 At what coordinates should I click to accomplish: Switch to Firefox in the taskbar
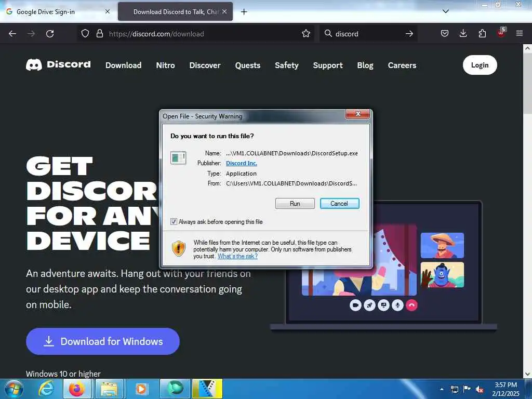tap(77, 389)
